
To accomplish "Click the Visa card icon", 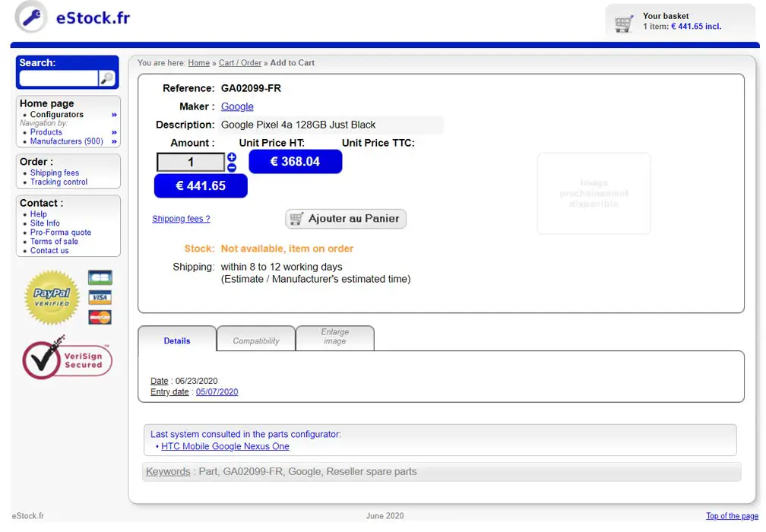I will point(100,297).
